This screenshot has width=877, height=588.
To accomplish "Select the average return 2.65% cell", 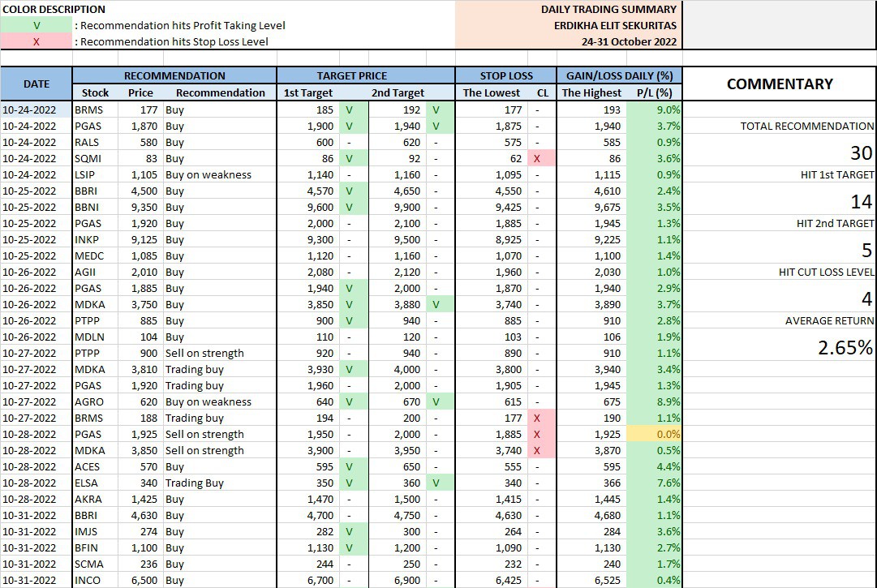I will coord(845,347).
